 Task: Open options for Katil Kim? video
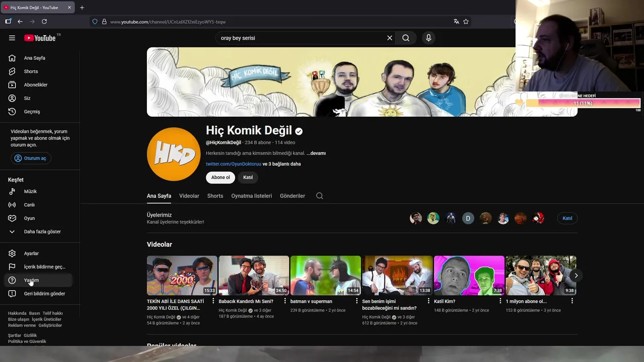click(500, 301)
